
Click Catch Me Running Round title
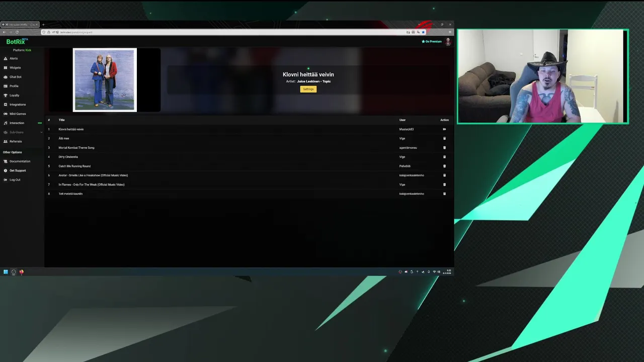pyautogui.click(x=74, y=166)
